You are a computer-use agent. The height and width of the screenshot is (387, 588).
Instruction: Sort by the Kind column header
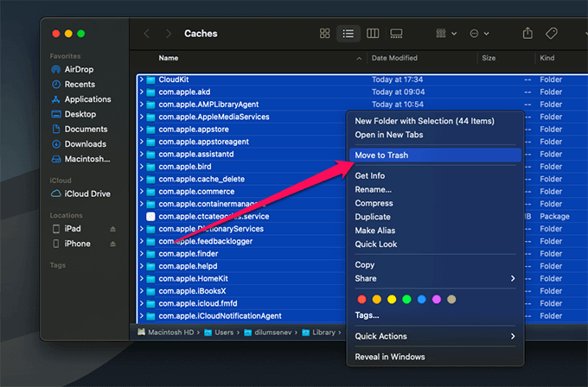547,58
